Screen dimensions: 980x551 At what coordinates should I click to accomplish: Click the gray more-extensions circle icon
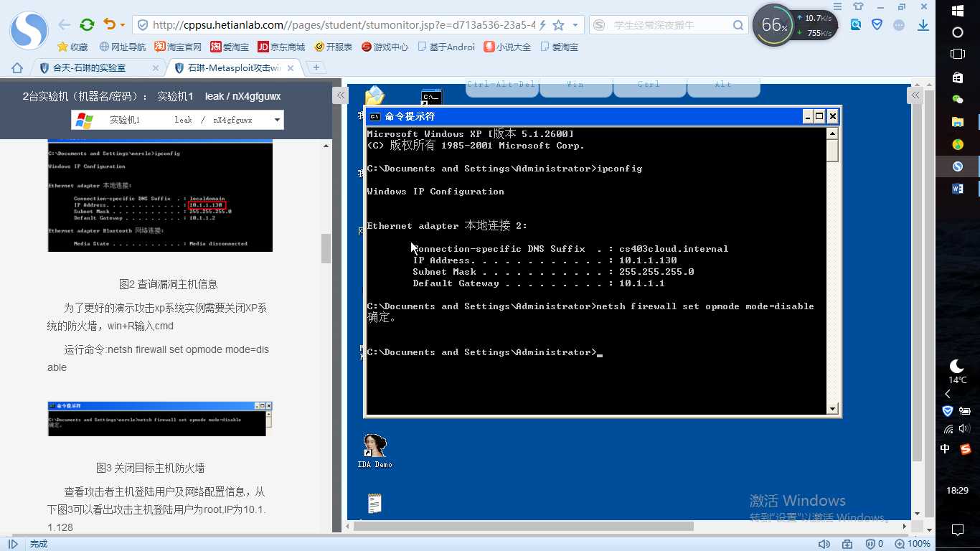tap(899, 24)
